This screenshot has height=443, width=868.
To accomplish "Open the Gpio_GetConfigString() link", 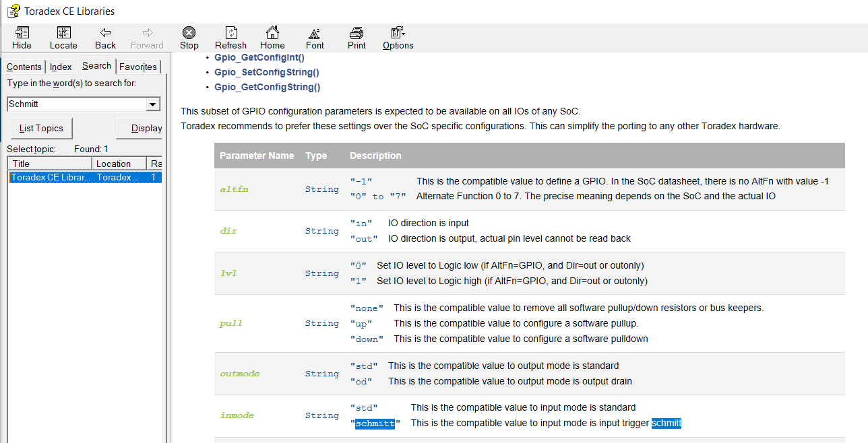I will pyautogui.click(x=268, y=87).
